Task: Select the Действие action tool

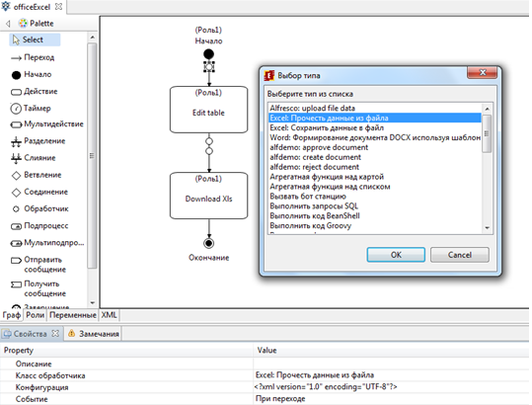Action: click(x=35, y=92)
